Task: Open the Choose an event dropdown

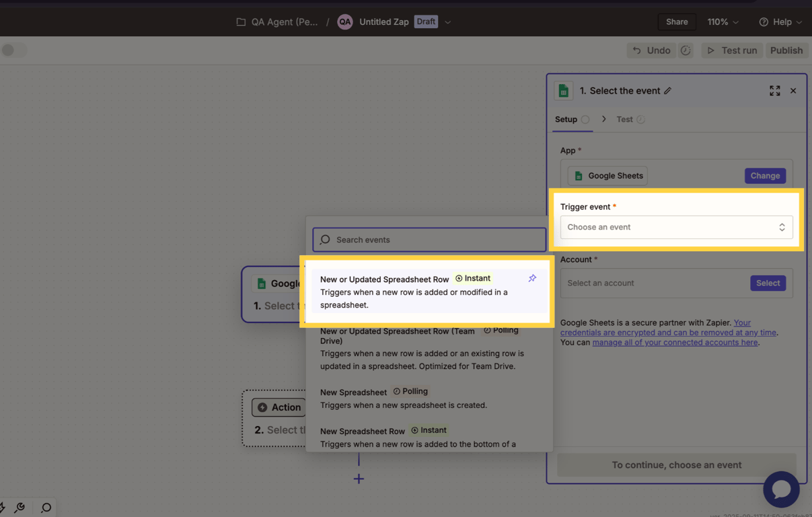Action: coord(676,227)
